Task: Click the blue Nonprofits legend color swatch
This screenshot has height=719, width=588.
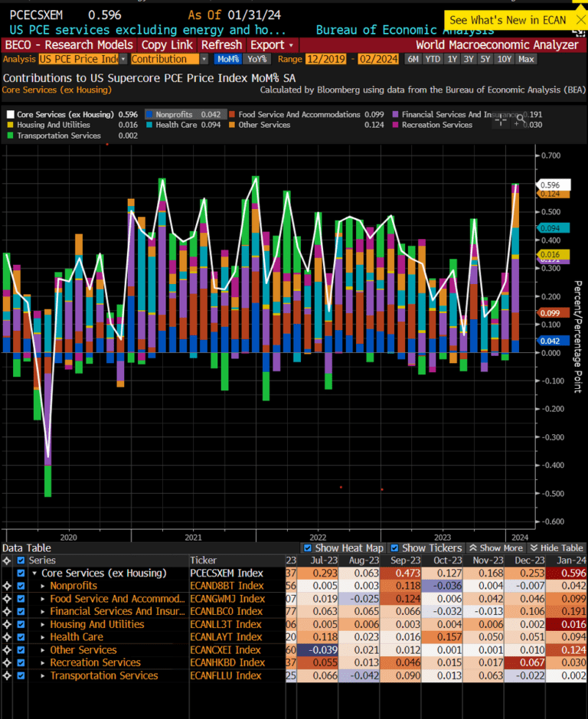Action: click(x=150, y=115)
